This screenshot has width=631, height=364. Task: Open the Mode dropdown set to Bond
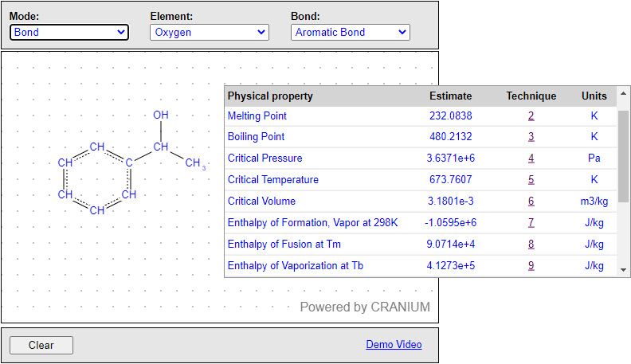click(x=69, y=32)
